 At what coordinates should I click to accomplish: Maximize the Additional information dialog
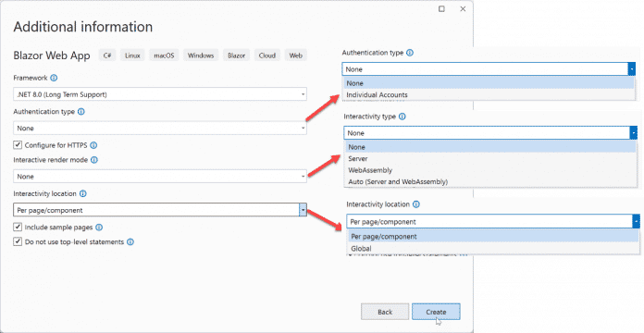pyautogui.click(x=441, y=9)
